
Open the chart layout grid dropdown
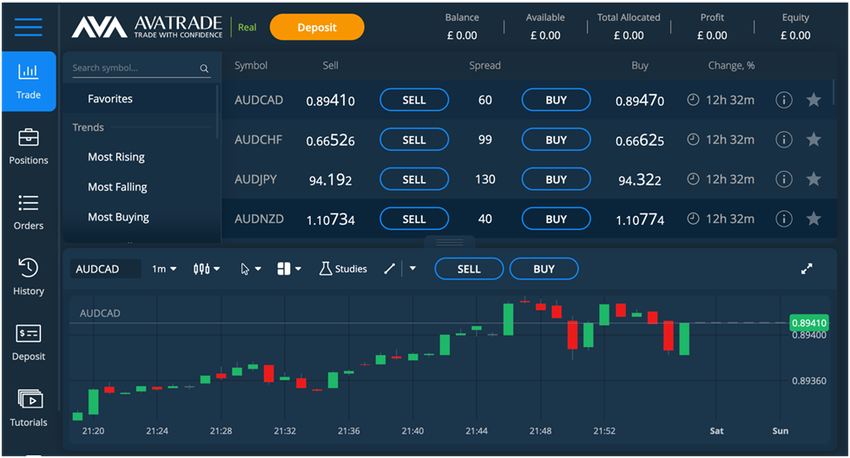289,269
